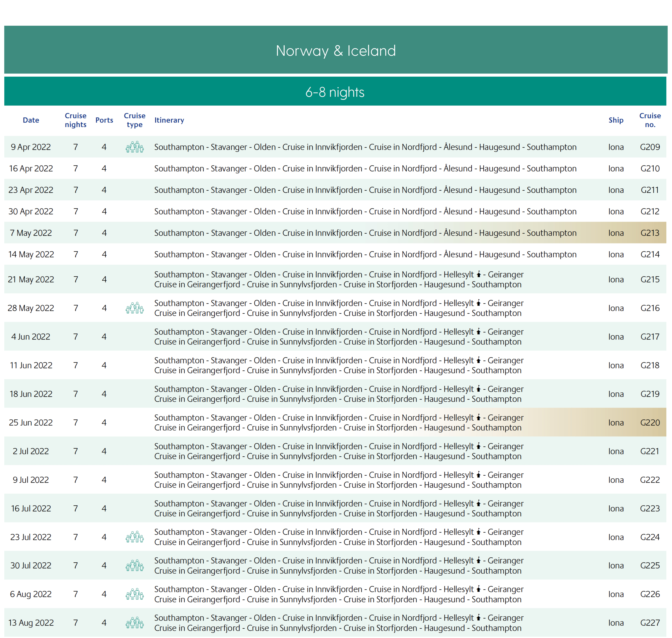This screenshot has height=638, width=672.
Task: Select the date 16 Apr 2022
Action: [31, 168]
